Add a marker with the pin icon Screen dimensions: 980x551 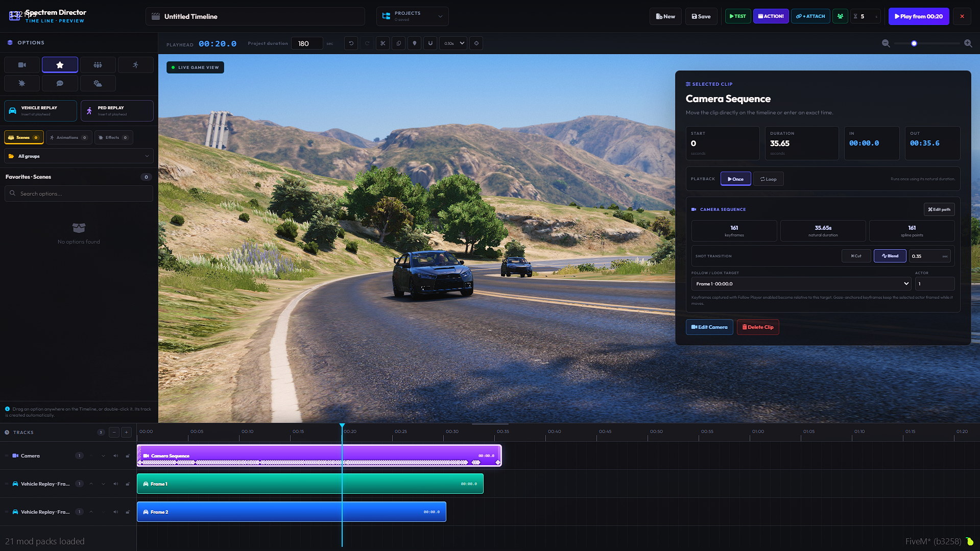(415, 43)
